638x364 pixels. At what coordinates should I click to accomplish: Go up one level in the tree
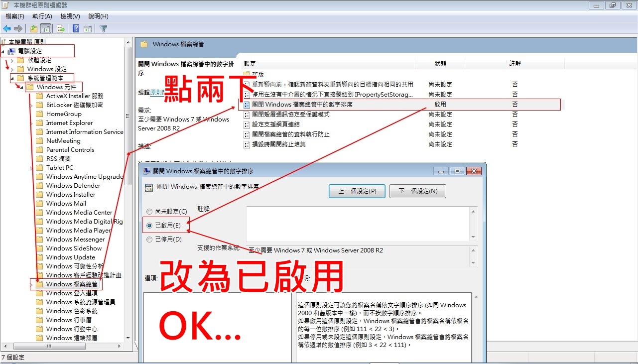[34, 29]
